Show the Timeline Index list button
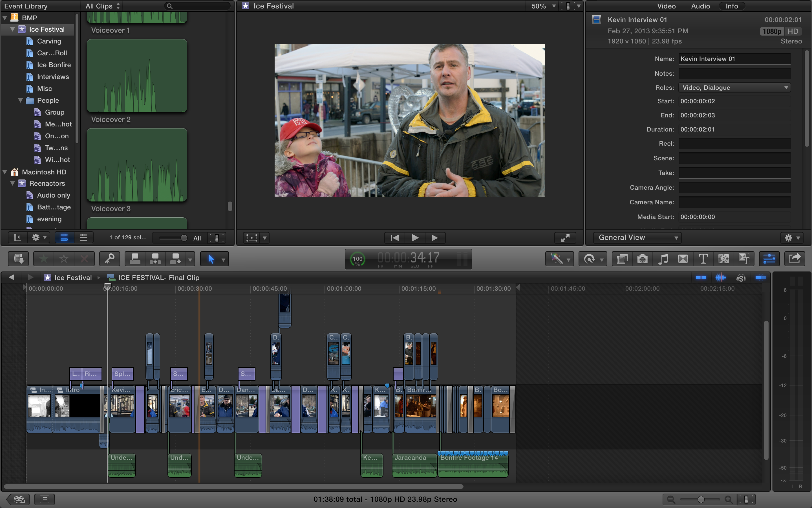The width and height of the screenshot is (812, 508). pyautogui.click(x=44, y=499)
